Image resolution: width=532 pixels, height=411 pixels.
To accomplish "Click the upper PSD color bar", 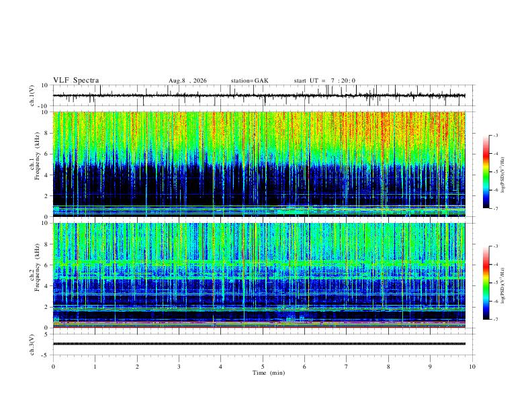I will [486, 172].
